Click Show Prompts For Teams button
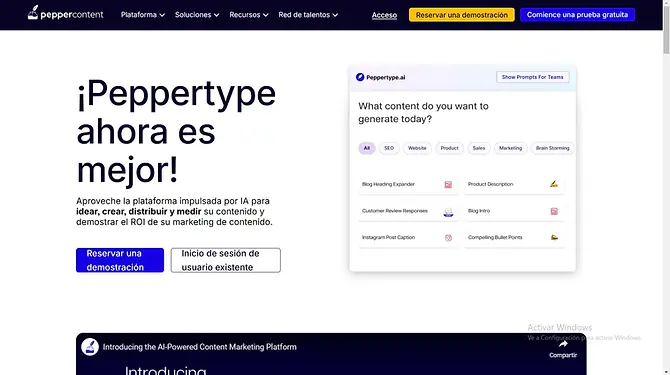This screenshot has width=670, height=375. pyautogui.click(x=532, y=77)
